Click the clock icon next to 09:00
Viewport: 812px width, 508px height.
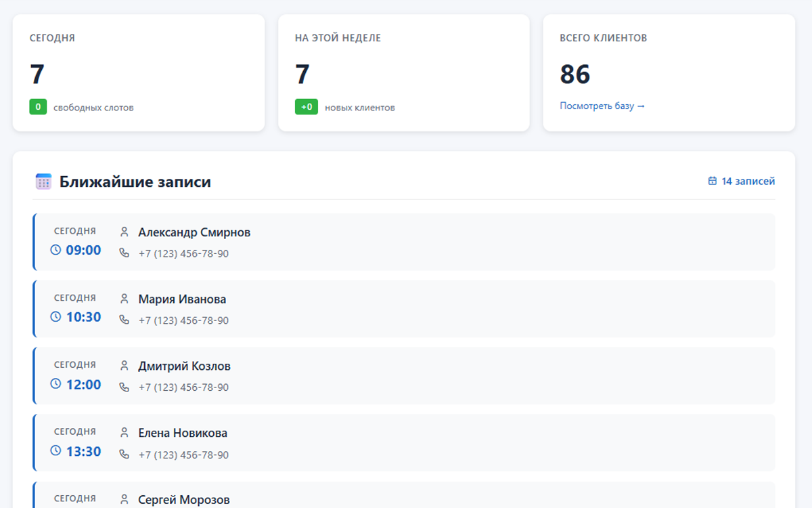click(56, 250)
